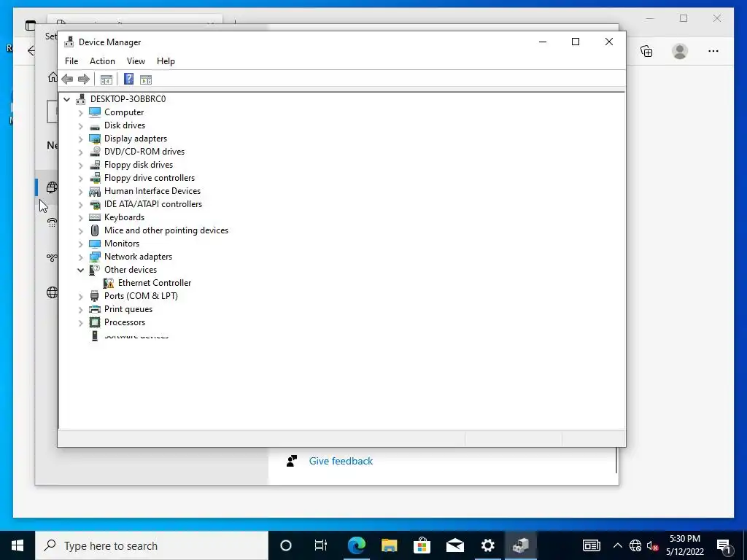Select the Floppy drive controllers label
The height and width of the screenshot is (560, 747).
point(150,178)
